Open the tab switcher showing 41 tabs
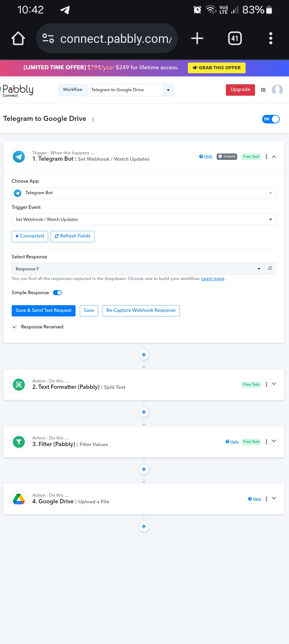This screenshot has width=289, height=644. pyautogui.click(x=235, y=38)
